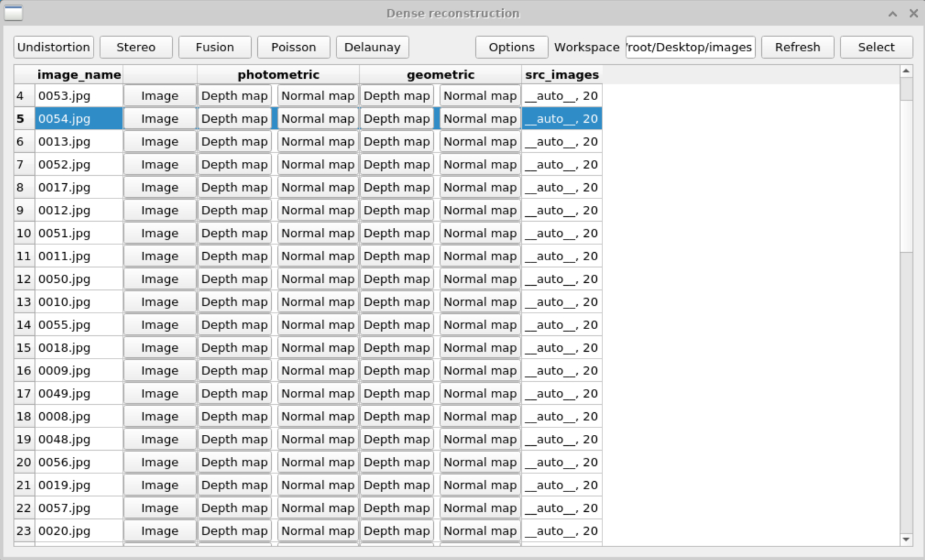
Task: Show photometric Depth map for 0011.jpg
Action: (235, 256)
